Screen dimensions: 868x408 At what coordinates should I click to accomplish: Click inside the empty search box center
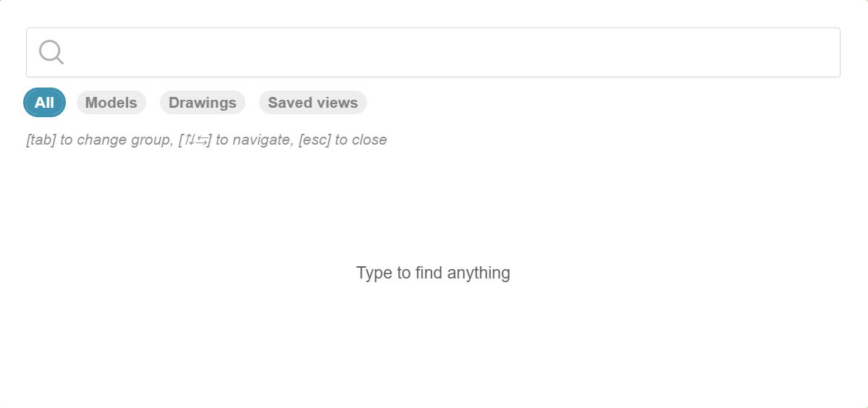[433, 52]
